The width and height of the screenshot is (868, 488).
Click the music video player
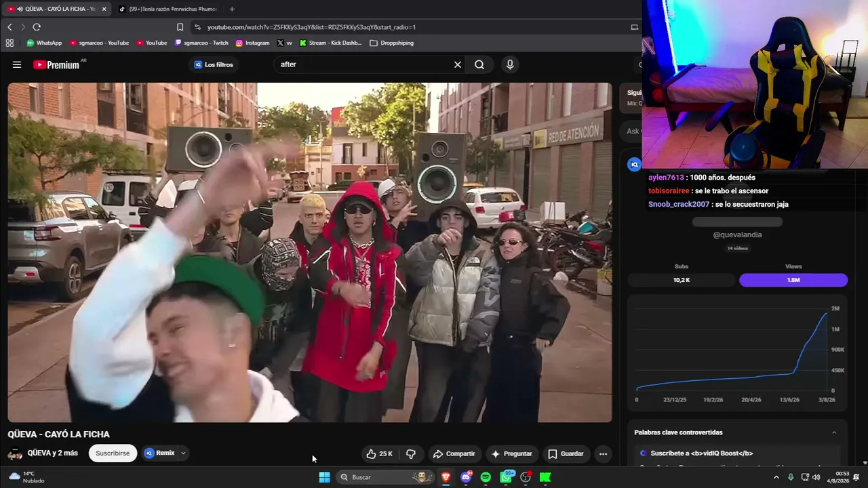click(310, 252)
